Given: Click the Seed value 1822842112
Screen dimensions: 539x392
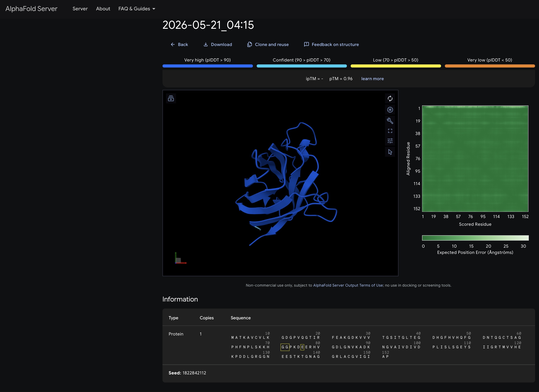Looking at the screenshot, I should pos(194,373).
